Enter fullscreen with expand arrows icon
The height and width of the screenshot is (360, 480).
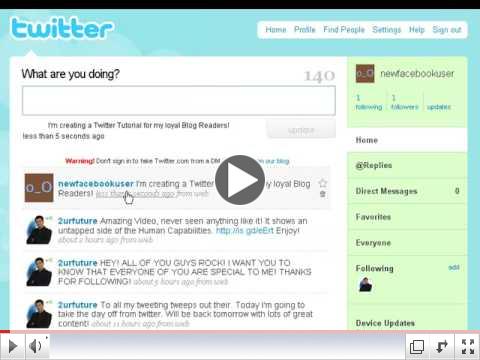[x=468, y=346]
